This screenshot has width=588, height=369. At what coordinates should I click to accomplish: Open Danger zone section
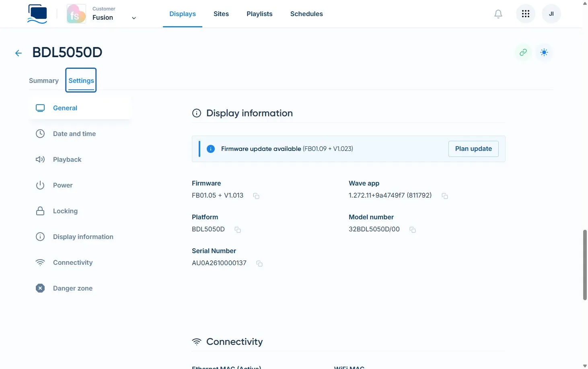coord(80,288)
